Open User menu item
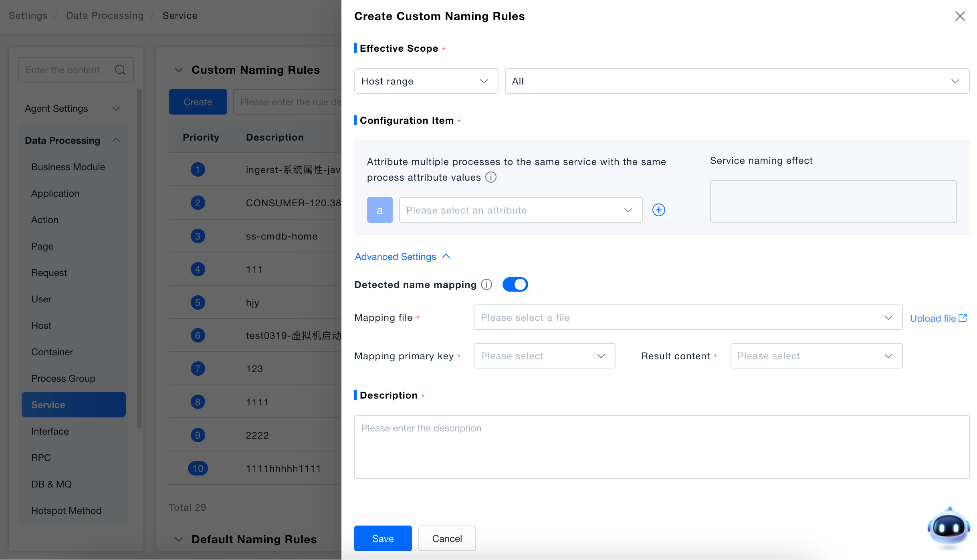 pyautogui.click(x=73, y=299)
